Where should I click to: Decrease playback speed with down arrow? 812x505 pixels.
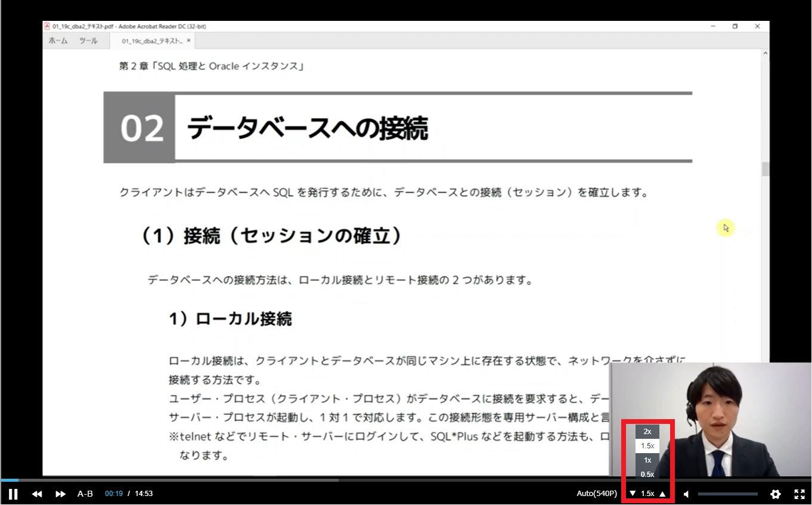coord(633,494)
